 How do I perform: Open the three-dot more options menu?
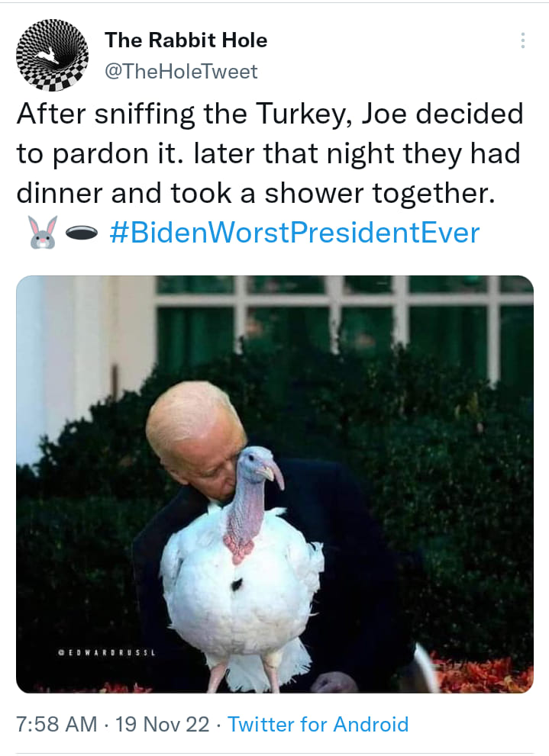[x=523, y=40]
